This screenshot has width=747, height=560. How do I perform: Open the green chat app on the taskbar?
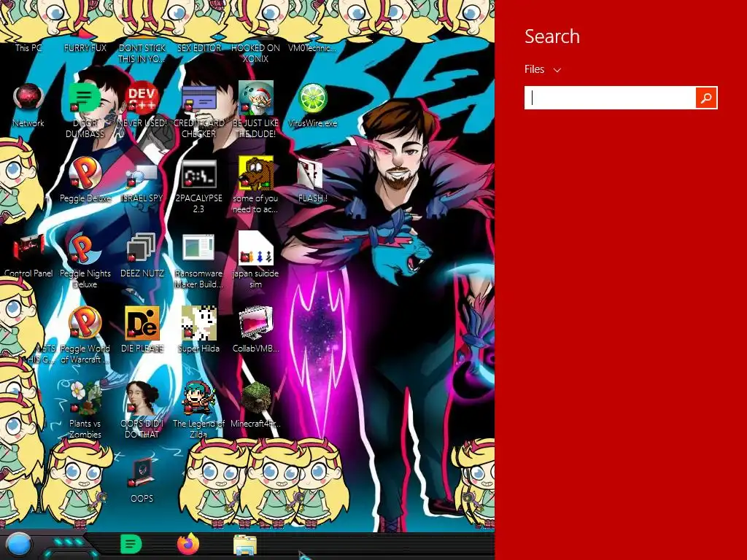[x=131, y=544]
